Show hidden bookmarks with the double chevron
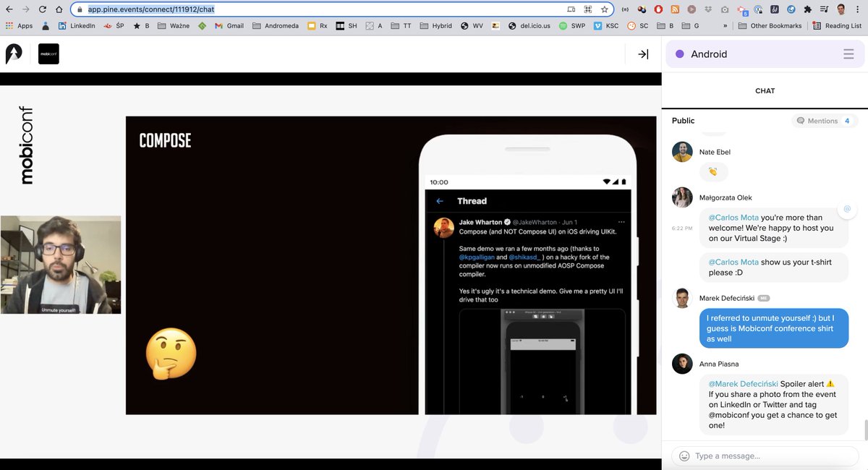Viewport: 868px width, 470px height. [726, 25]
